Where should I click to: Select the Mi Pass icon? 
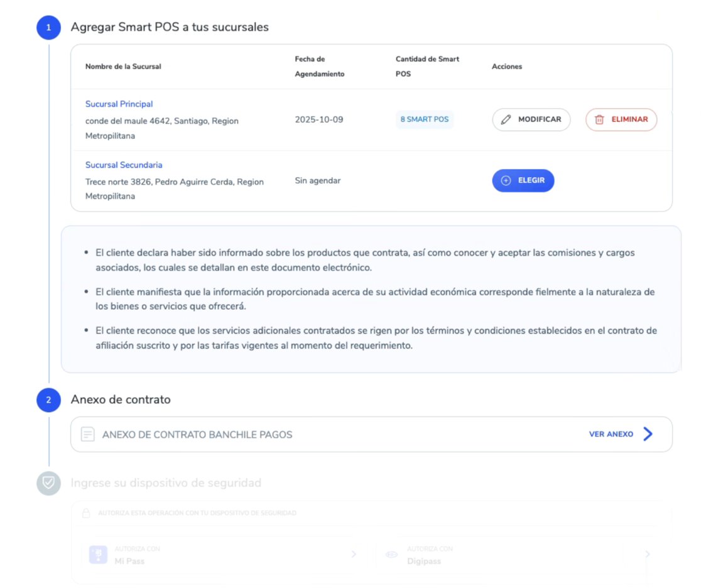tap(98, 554)
